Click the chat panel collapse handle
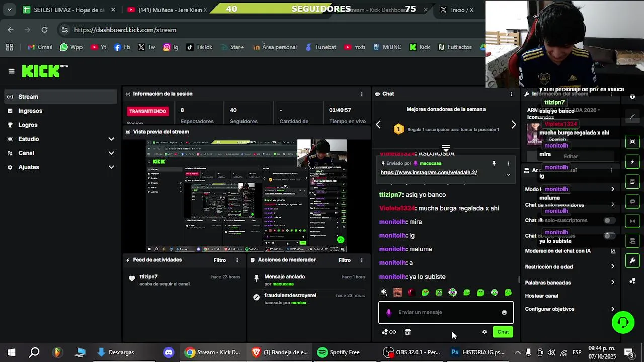This screenshot has height=362, width=644. point(446,148)
